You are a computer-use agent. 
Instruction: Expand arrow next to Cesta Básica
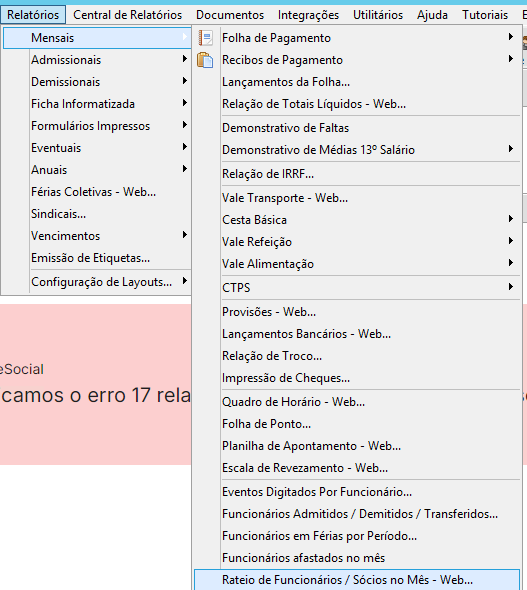511,219
